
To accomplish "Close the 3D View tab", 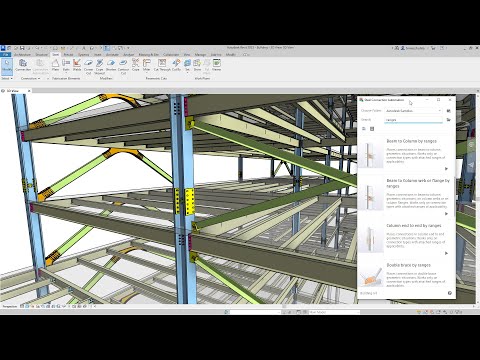I will [29, 91].
